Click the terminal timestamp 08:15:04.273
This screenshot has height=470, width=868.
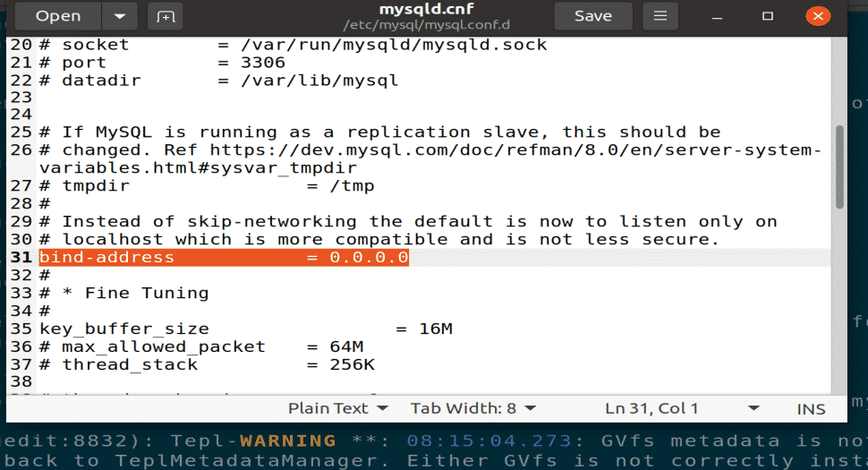[489, 441]
